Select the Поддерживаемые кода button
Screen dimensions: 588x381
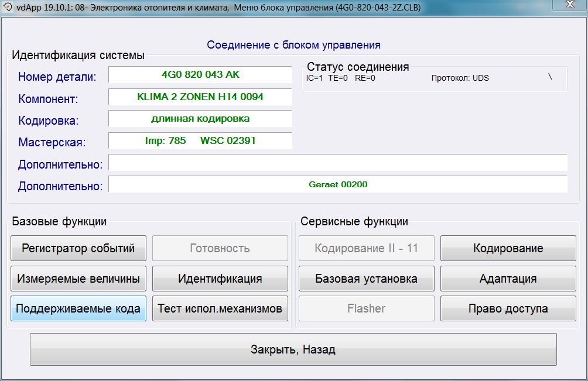click(78, 308)
